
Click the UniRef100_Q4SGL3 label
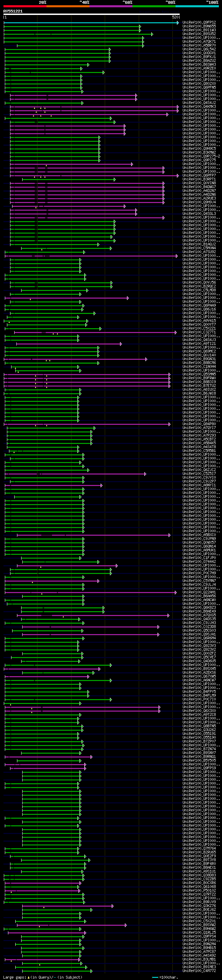[x=199, y=214]
